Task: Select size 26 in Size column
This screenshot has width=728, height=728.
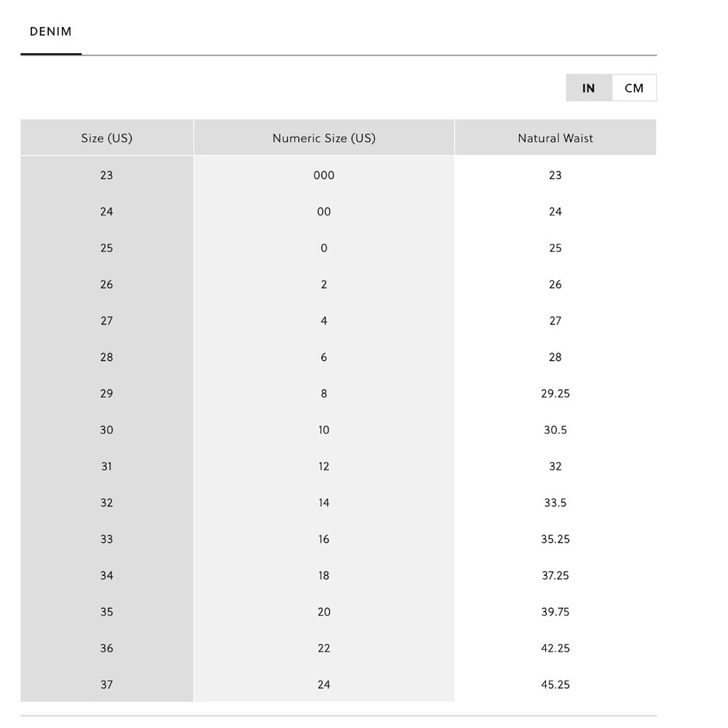Action: click(x=107, y=284)
